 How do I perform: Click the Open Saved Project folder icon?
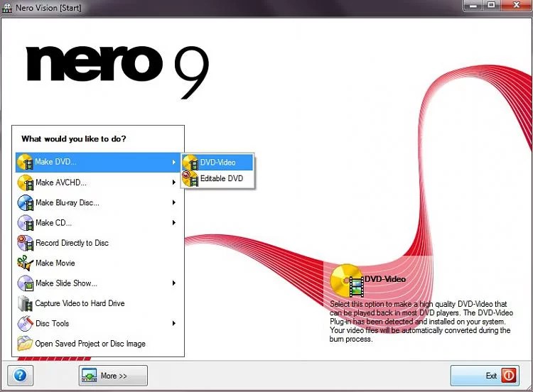[x=26, y=344]
